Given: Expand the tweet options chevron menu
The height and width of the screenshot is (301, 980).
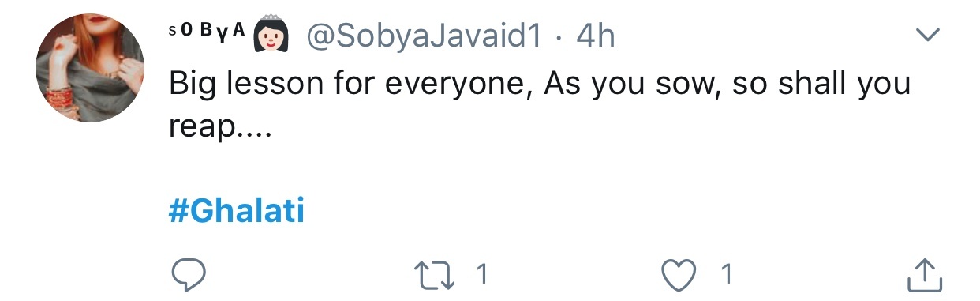Looking at the screenshot, I should (928, 34).
